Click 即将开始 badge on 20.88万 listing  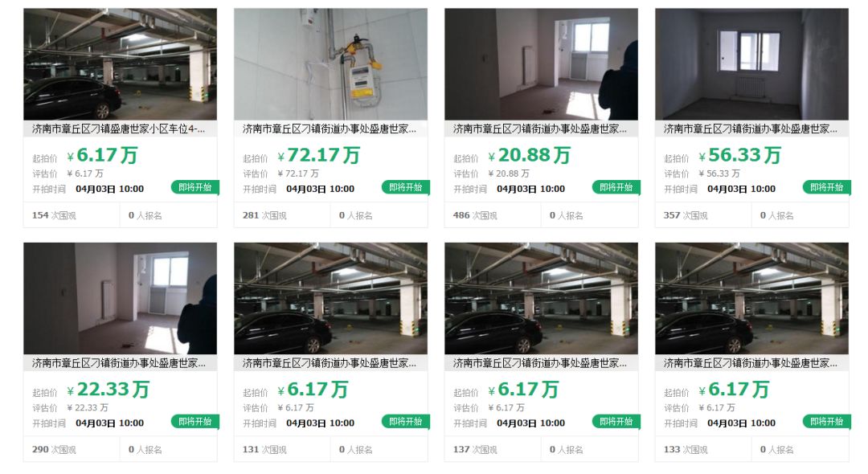point(616,187)
